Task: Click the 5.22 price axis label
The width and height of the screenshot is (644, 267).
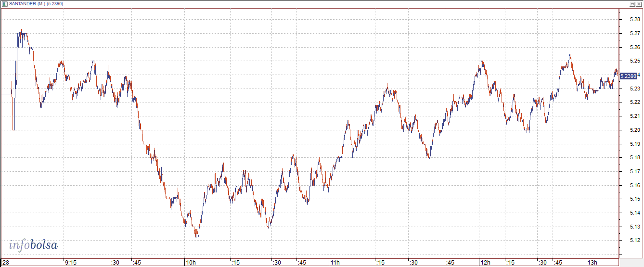Action: click(634, 102)
